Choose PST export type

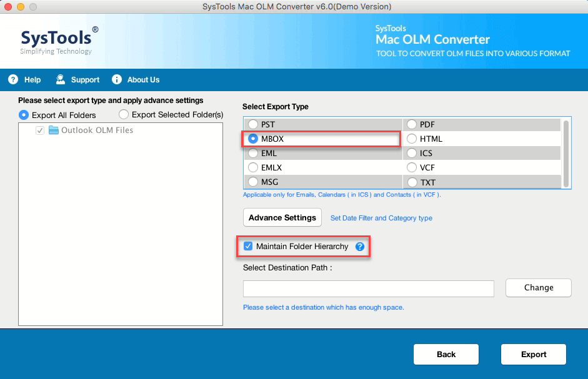[253, 124]
